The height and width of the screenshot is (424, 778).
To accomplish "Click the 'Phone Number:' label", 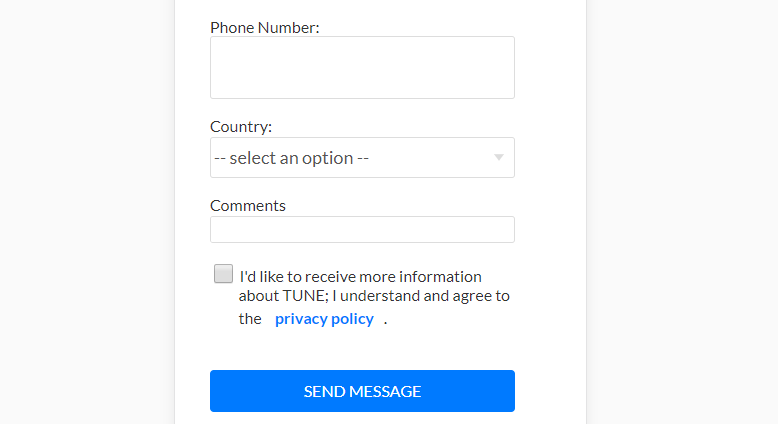I will point(264,27).
